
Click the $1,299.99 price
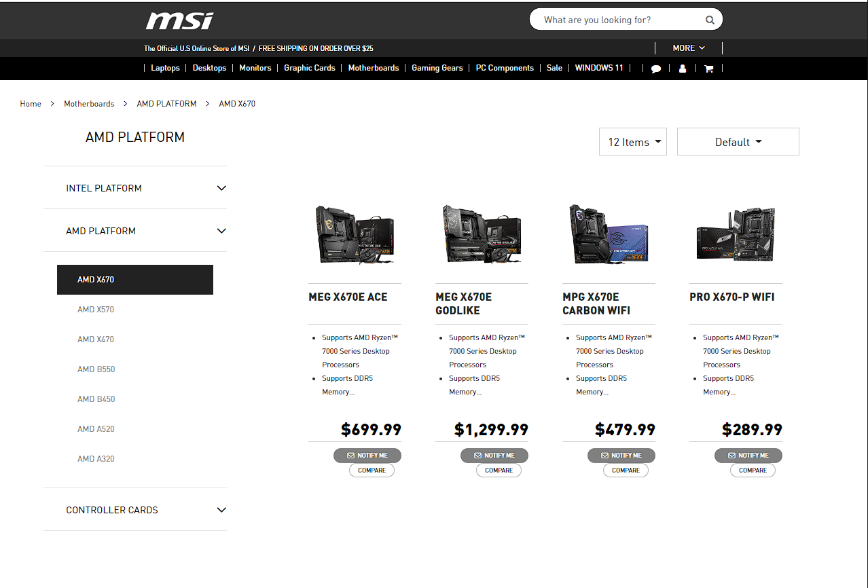coord(491,430)
